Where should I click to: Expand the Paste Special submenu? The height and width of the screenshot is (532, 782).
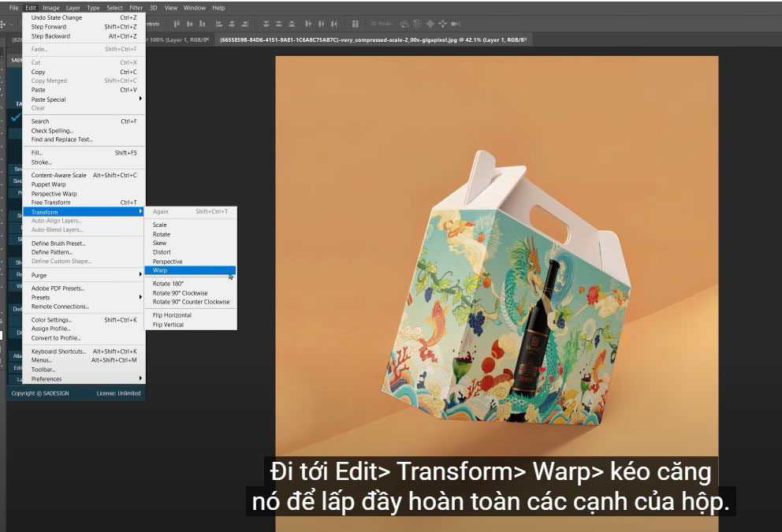[84, 99]
